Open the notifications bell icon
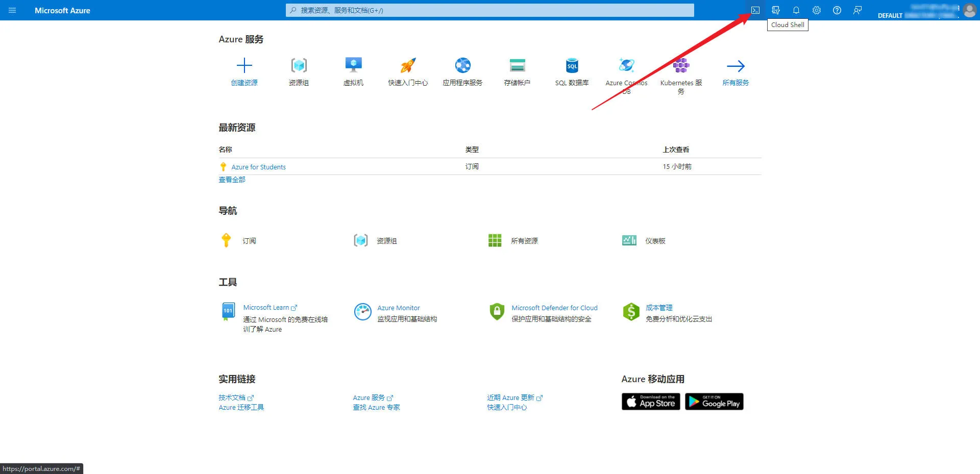 click(796, 10)
